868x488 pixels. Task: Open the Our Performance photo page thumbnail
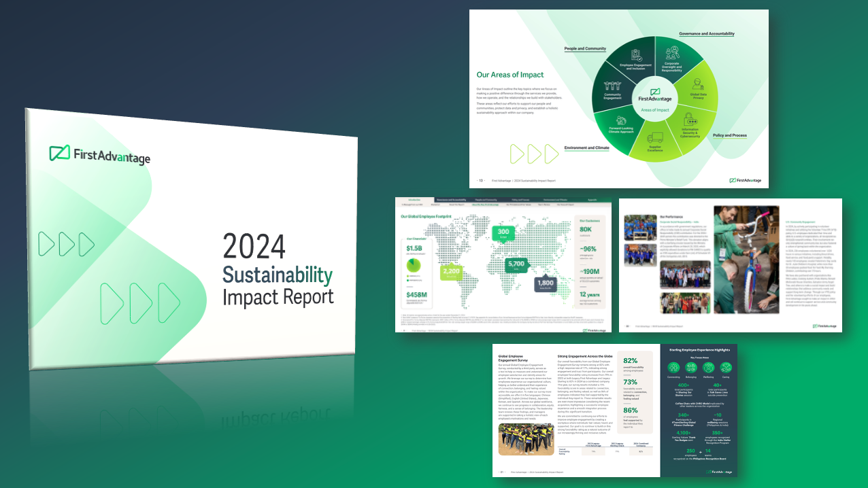click(731, 265)
